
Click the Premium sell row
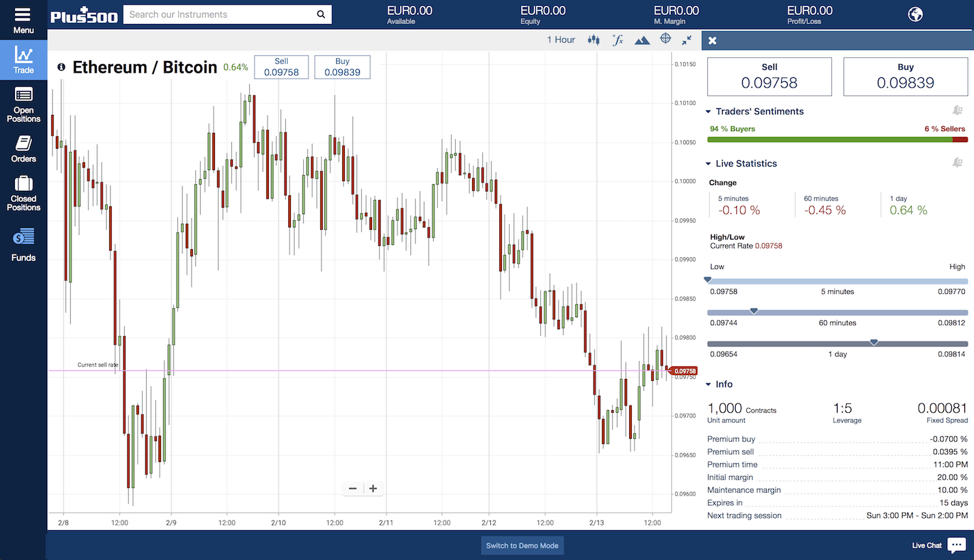click(x=838, y=452)
